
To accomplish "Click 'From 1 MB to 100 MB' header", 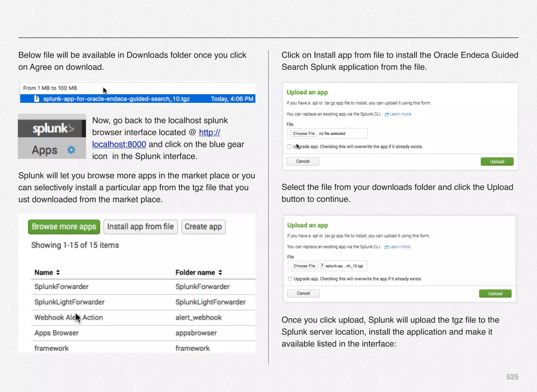I will click(50, 88).
